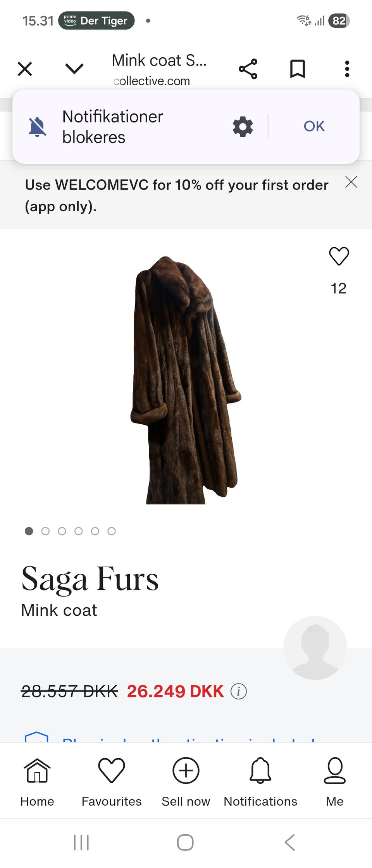372x868 pixels.
Task: Select the second image carousel dot
Action: coord(45,531)
